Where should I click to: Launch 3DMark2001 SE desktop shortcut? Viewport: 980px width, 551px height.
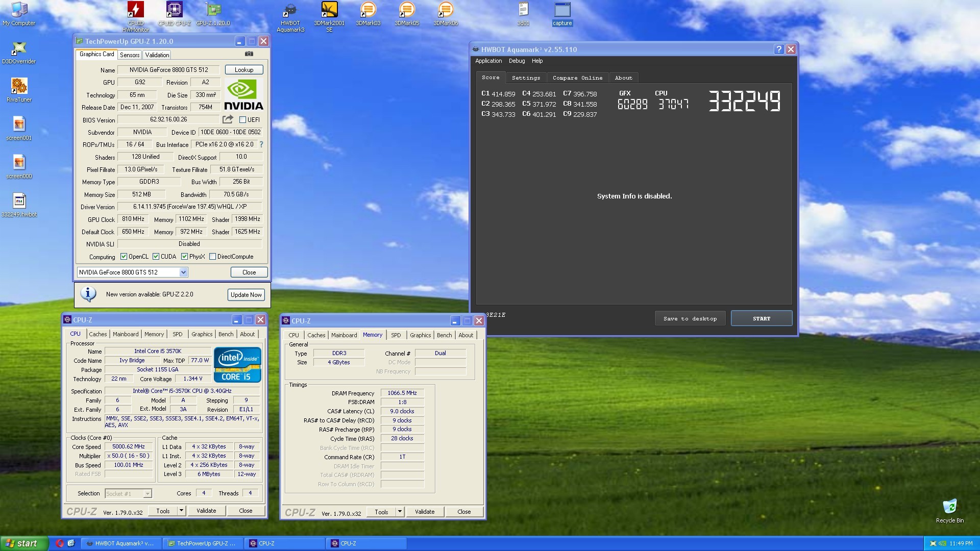[x=329, y=16]
